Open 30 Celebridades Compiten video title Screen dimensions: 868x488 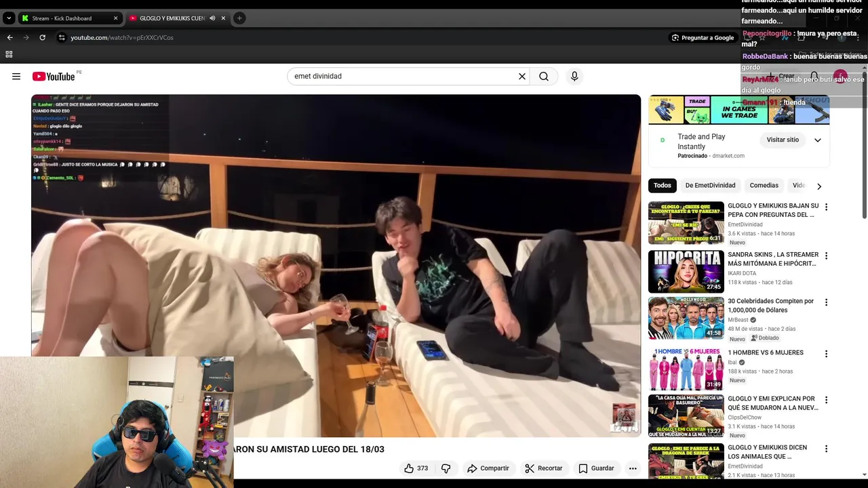click(x=771, y=306)
